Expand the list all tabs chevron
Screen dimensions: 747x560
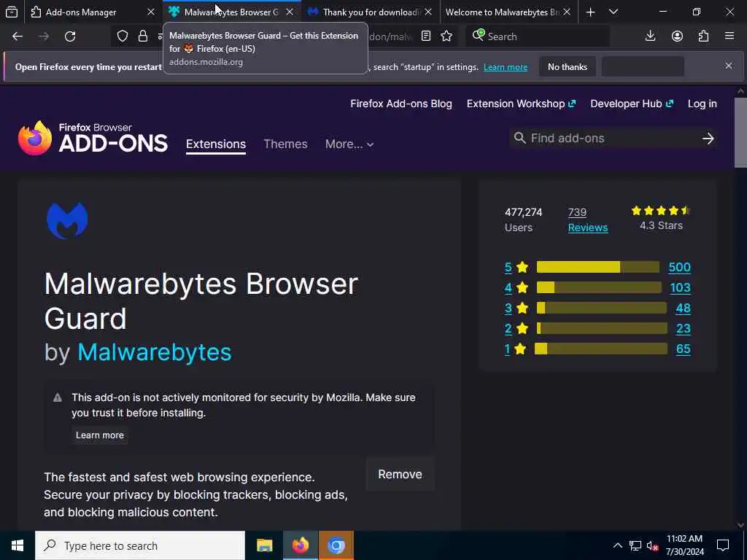point(614,12)
